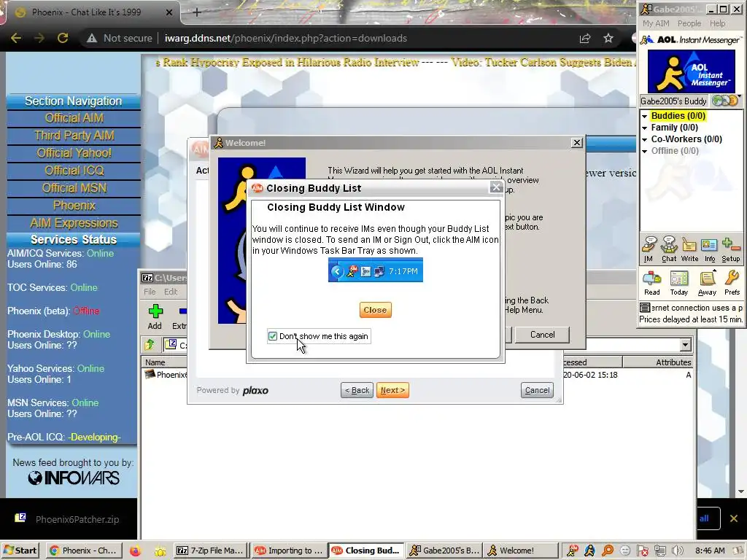The height and width of the screenshot is (560, 747).
Task: Open Third Party AIM link
Action: [74, 136]
